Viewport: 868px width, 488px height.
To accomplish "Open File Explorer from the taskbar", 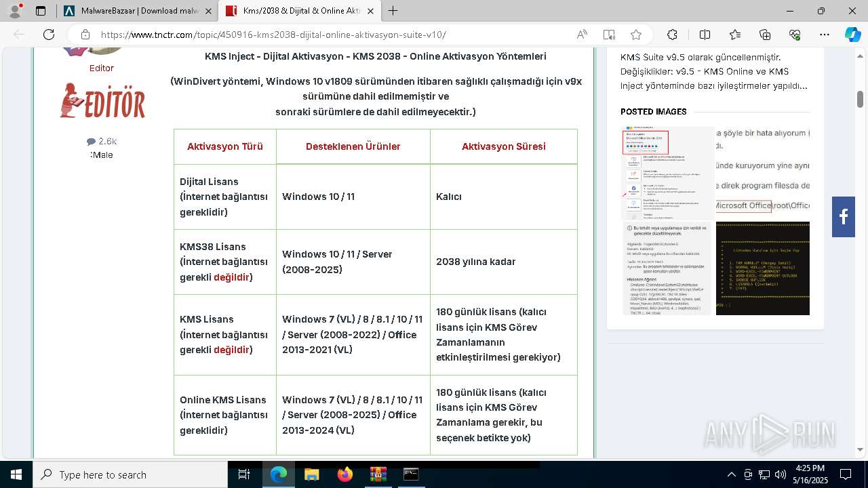I will tap(311, 474).
